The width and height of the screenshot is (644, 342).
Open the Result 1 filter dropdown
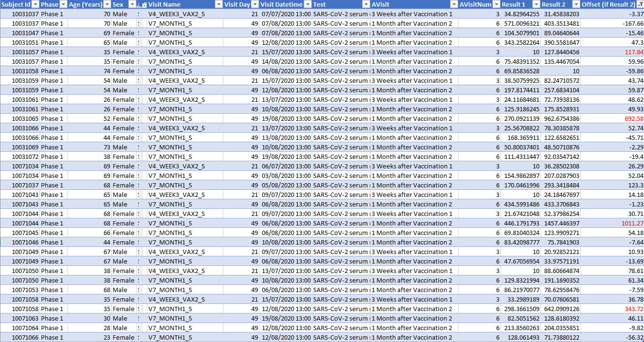pos(536,4)
